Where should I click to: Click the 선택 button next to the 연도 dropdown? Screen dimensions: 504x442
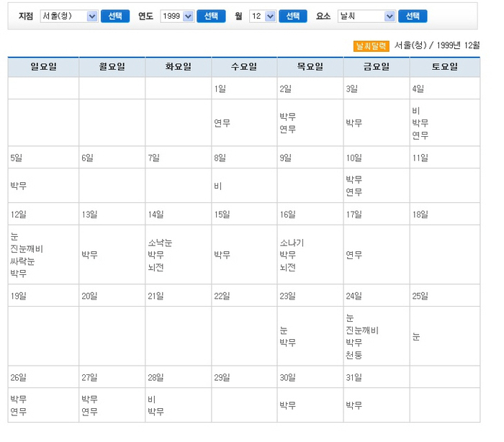click(210, 16)
